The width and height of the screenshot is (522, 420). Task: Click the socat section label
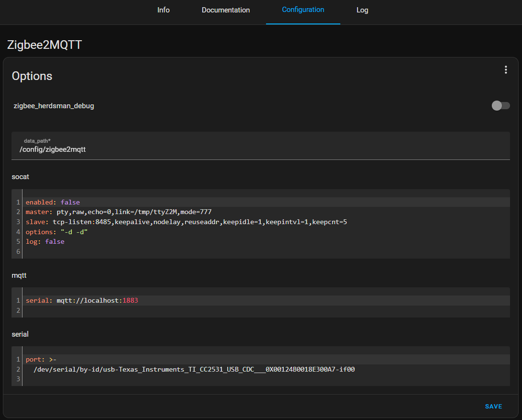tap(20, 177)
